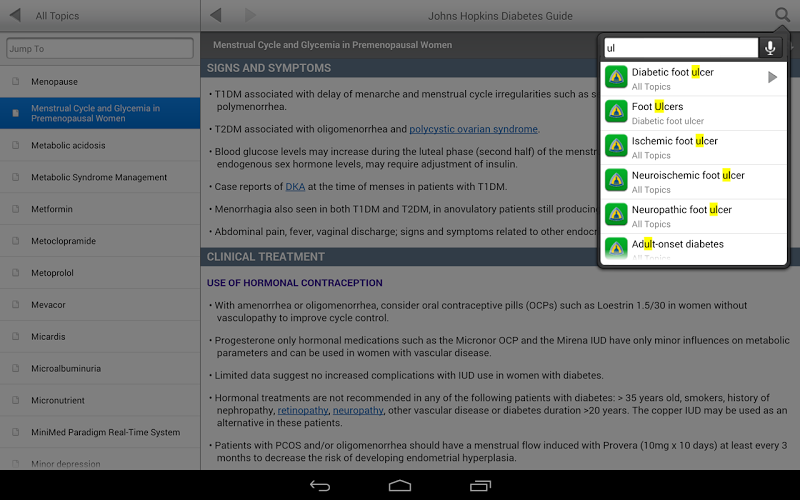The width and height of the screenshot is (800, 500).
Task: Open the Metoclopramide topic
Action: (x=100, y=241)
